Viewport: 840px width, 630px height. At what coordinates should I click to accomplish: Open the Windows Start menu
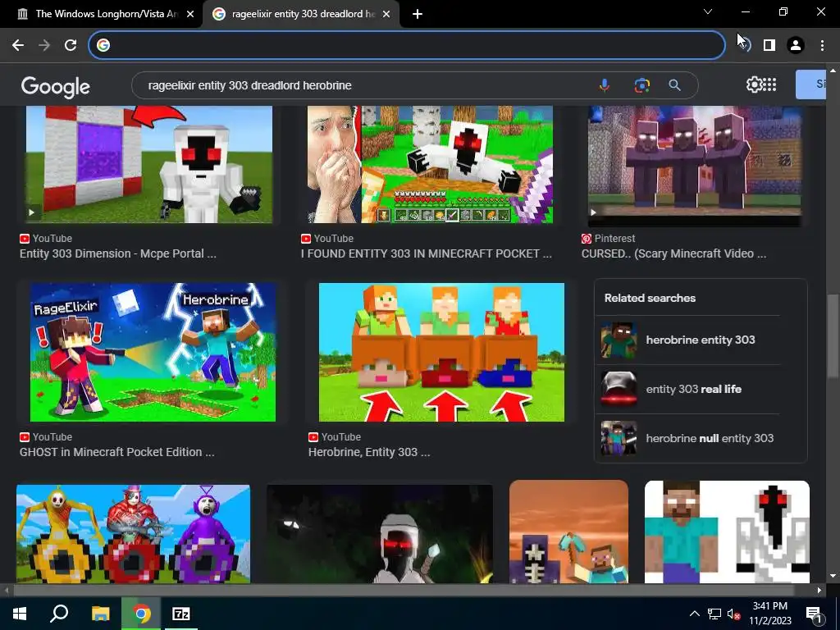point(20,614)
